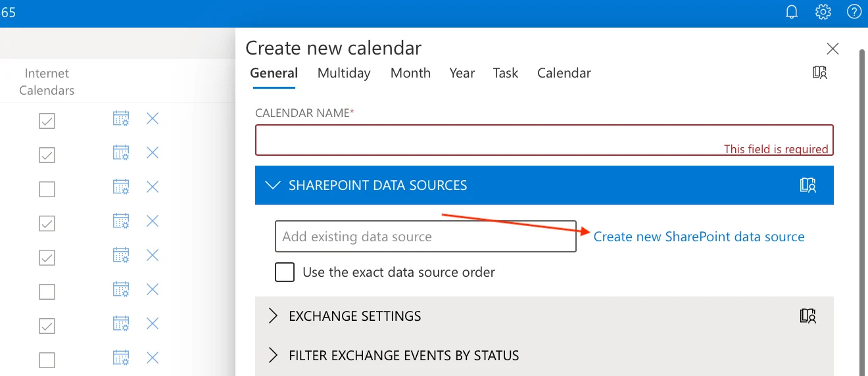868x376 pixels.
Task: Switch to the Calendar tab
Action: (564, 73)
